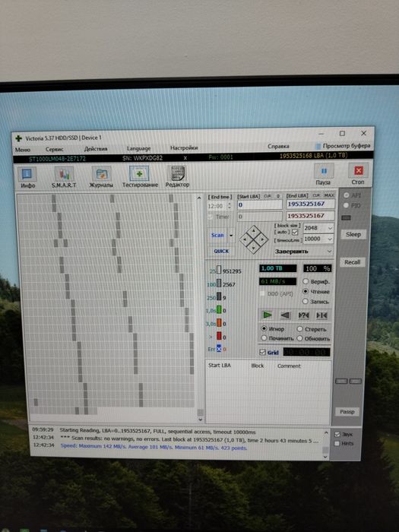The image size is (399, 532).
Task: Select the Запись write radio button
Action: coord(306,301)
